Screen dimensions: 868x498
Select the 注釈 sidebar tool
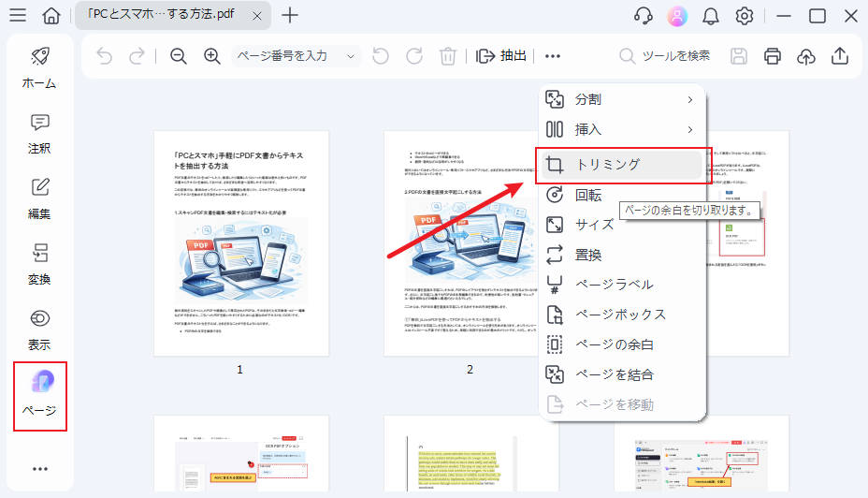[x=39, y=134]
